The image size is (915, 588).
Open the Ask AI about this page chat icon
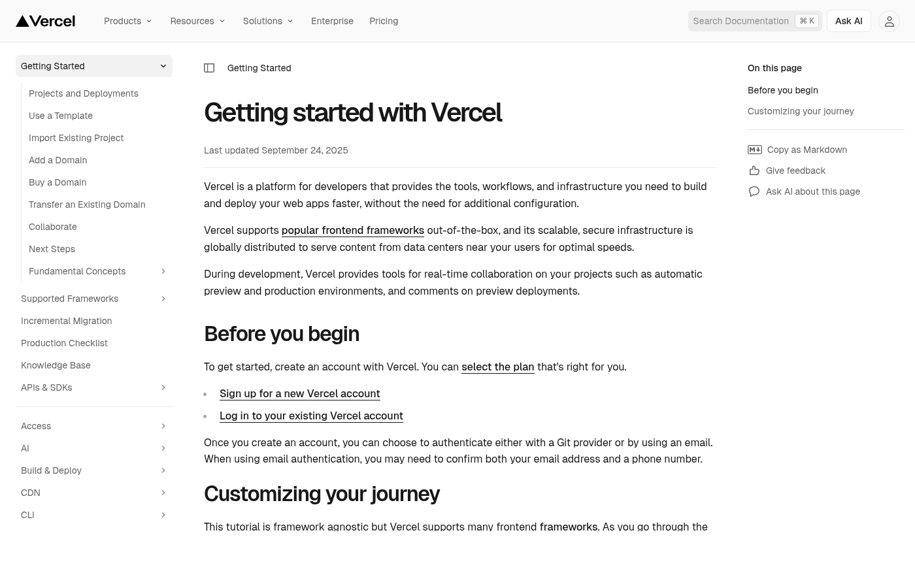[x=754, y=191]
